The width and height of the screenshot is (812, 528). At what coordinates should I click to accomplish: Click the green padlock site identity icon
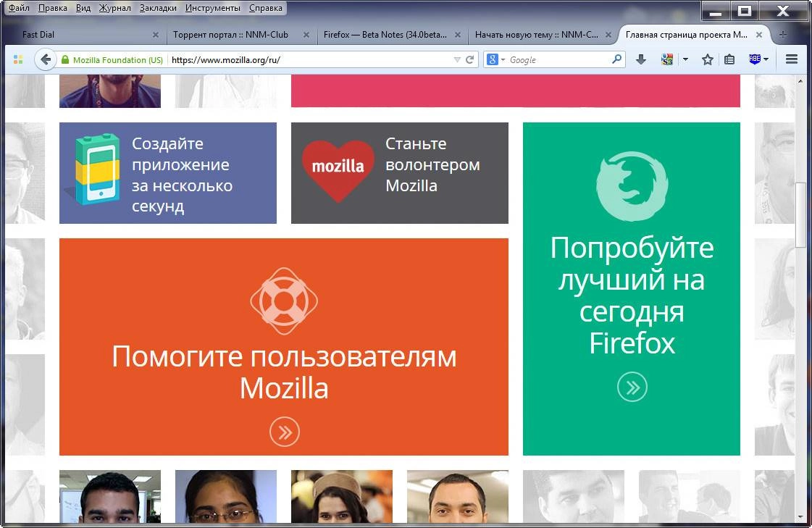(65, 59)
